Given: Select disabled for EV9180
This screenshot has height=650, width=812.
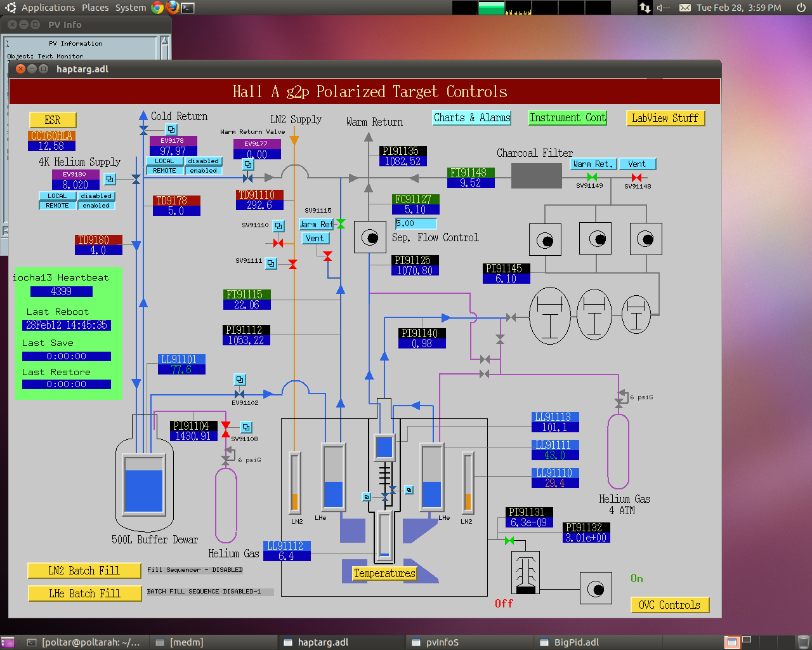Looking at the screenshot, I should [x=96, y=196].
